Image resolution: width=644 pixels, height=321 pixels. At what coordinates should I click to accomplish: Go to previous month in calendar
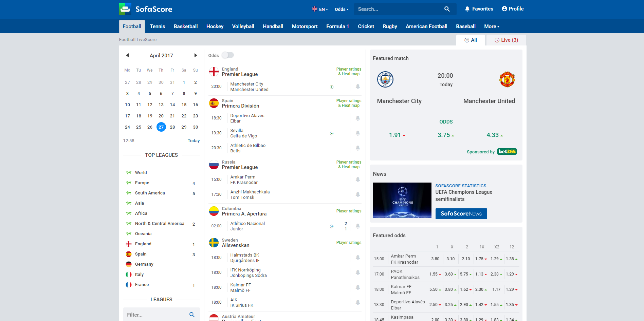point(127,55)
